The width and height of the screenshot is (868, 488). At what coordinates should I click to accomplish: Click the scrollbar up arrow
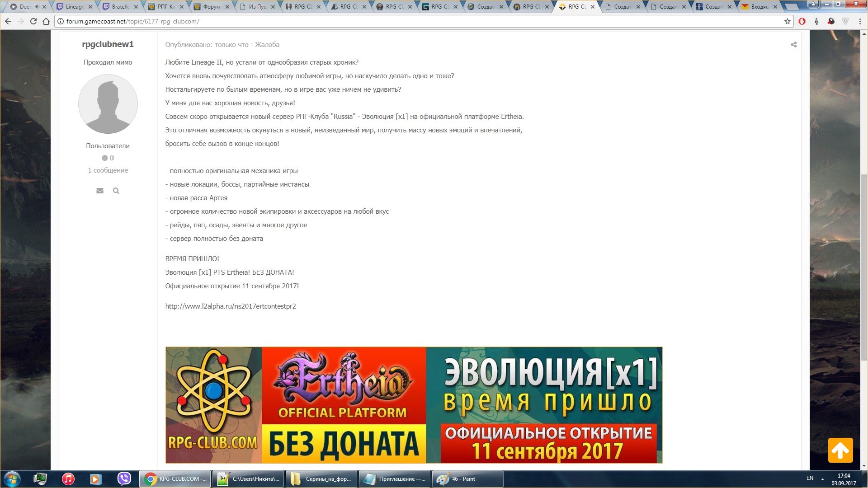[x=864, y=34]
